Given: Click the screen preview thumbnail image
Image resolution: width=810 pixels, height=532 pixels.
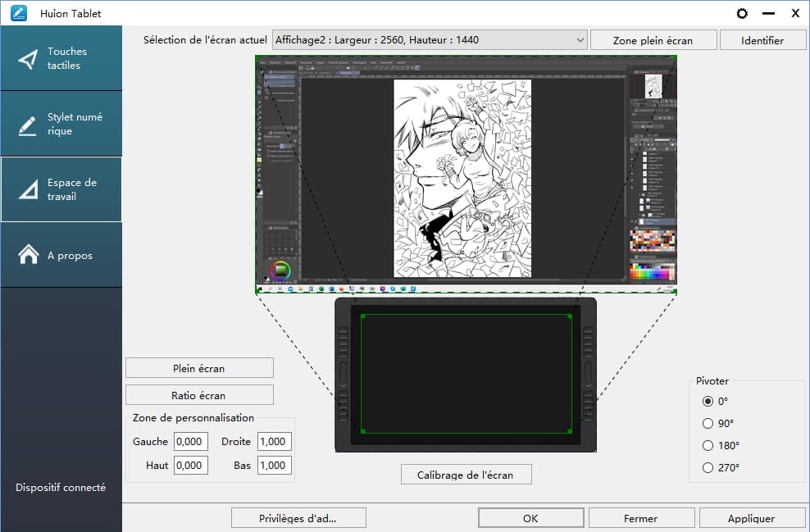Looking at the screenshot, I should click(x=466, y=175).
